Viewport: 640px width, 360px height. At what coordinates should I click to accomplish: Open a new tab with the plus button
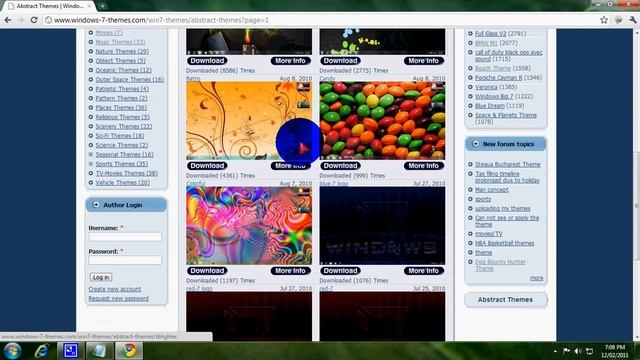pos(102,6)
